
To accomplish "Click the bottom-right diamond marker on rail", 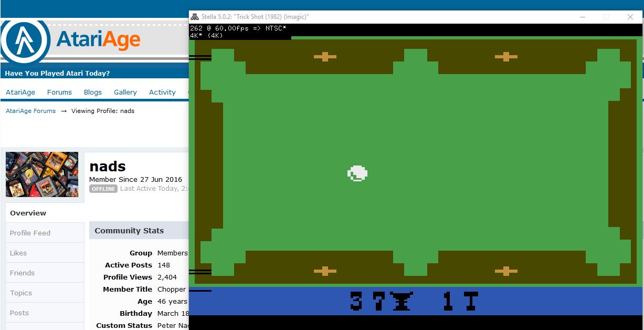I will coord(505,271).
